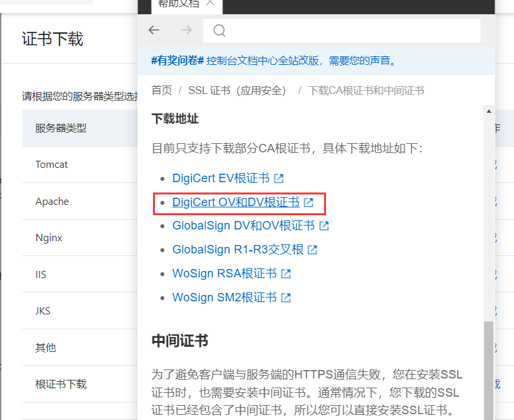Open the DigiCert OV和DV根证书 link

click(x=236, y=202)
